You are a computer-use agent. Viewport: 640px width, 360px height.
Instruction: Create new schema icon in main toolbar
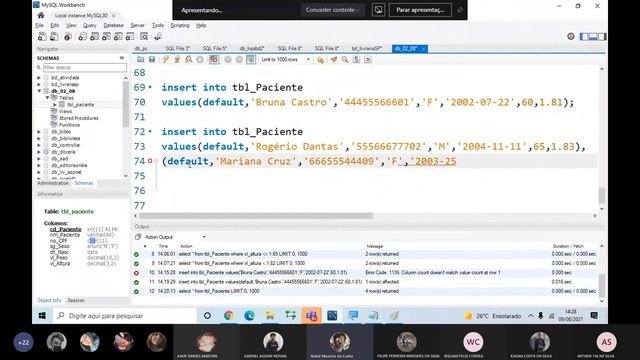[82, 37]
